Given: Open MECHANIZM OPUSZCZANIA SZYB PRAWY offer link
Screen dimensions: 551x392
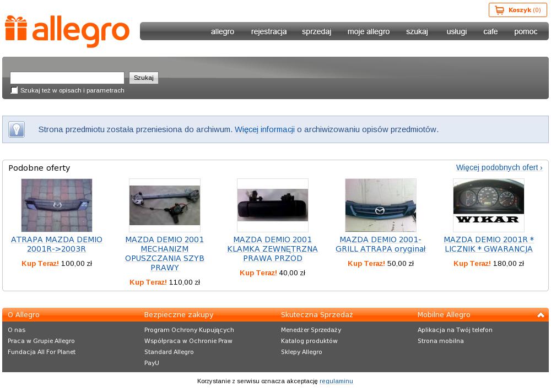Looking at the screenshot, I should point(165,254).
